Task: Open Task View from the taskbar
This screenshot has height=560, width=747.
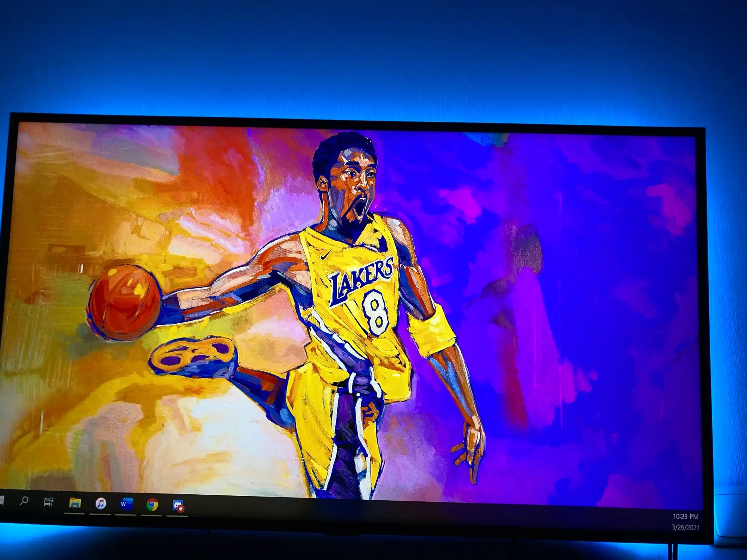Action: 49,502
